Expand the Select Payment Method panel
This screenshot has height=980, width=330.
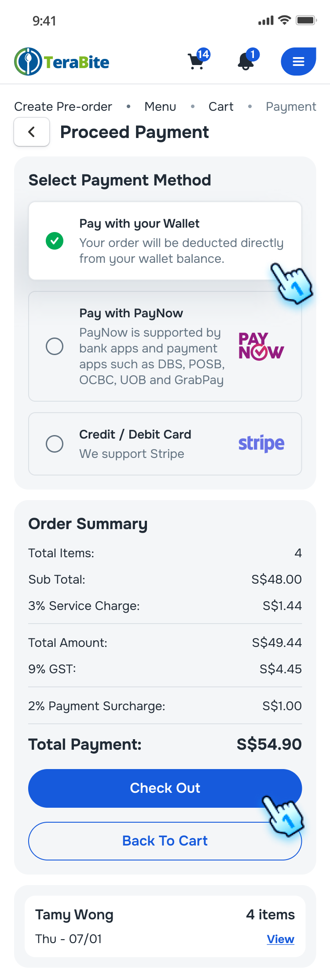pyautogui.click(x=120, y=180)
